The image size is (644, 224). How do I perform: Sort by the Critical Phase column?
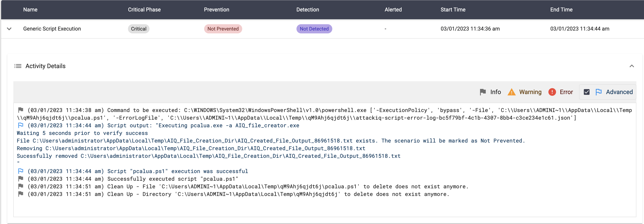pos(144,10)
